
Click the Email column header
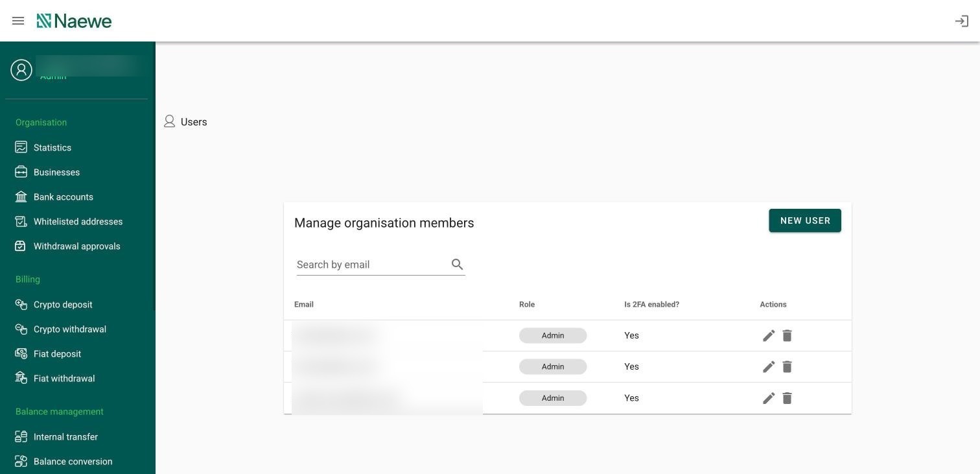[304, 304]
